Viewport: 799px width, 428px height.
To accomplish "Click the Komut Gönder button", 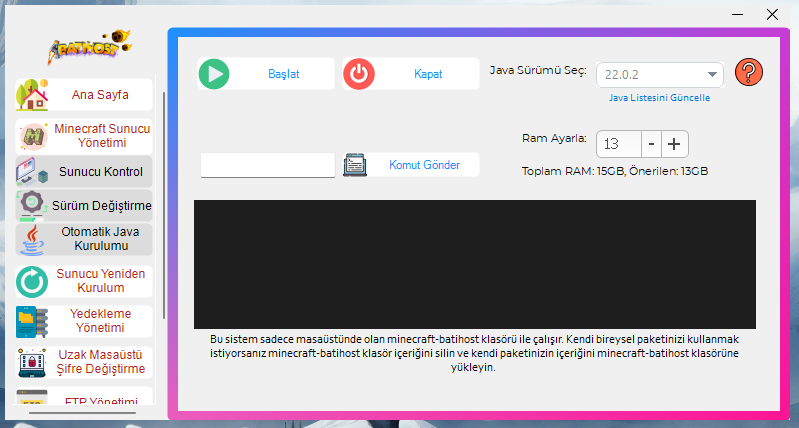I will (x=411, y=165).
